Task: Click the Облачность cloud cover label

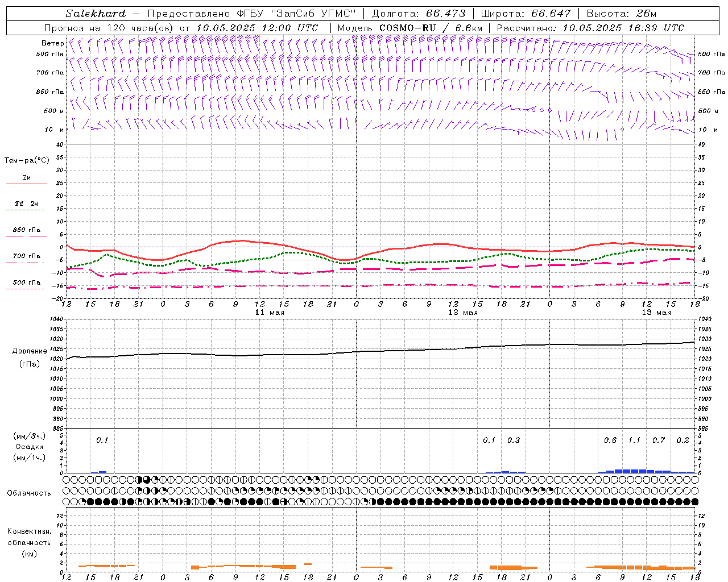Action: 29,493
